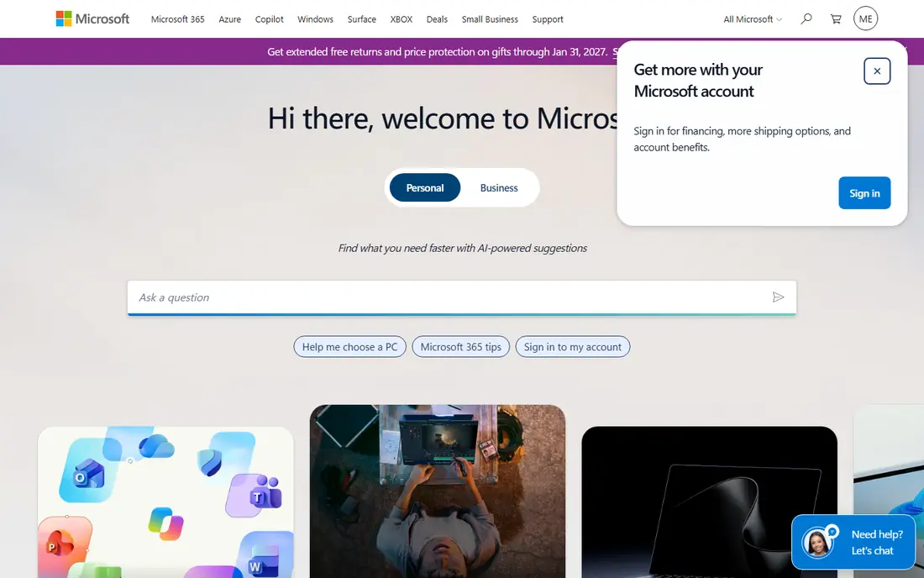Open Microsoft 365 menu item
Viewport: 924px width, 578px height.
(x=177, y=19)
